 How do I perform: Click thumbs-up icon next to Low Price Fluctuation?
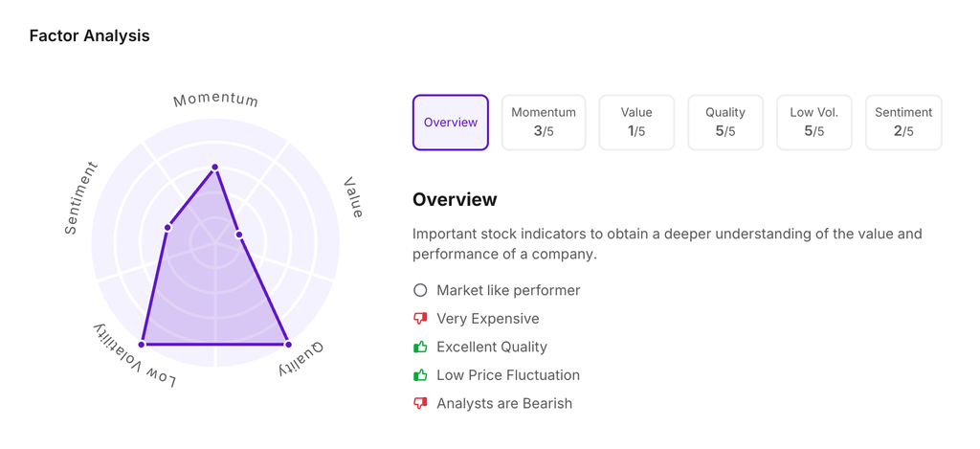(x=420, y=375)
